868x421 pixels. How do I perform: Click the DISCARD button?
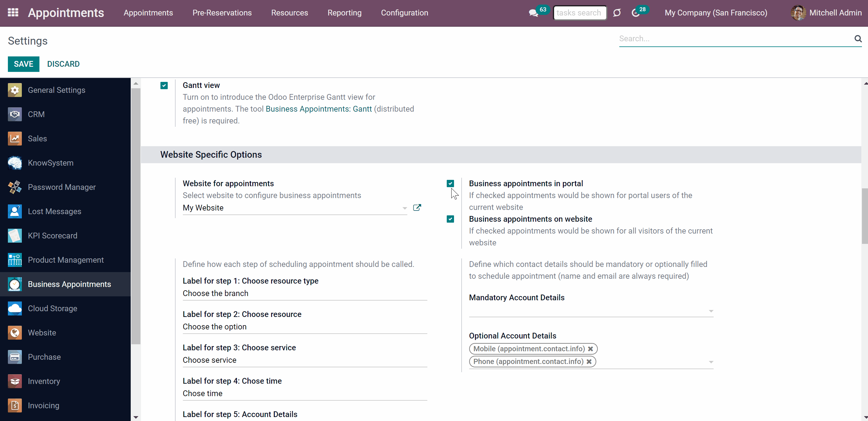coord(63,64)
